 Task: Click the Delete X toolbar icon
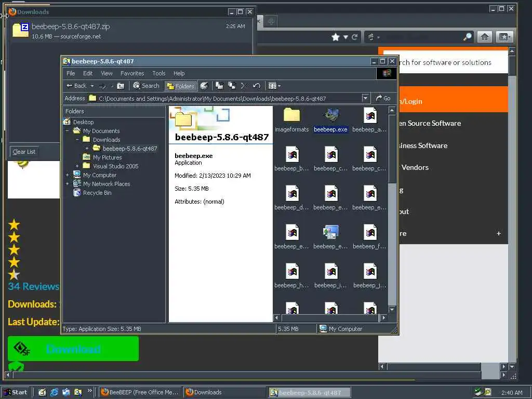(x=244, y=86)
